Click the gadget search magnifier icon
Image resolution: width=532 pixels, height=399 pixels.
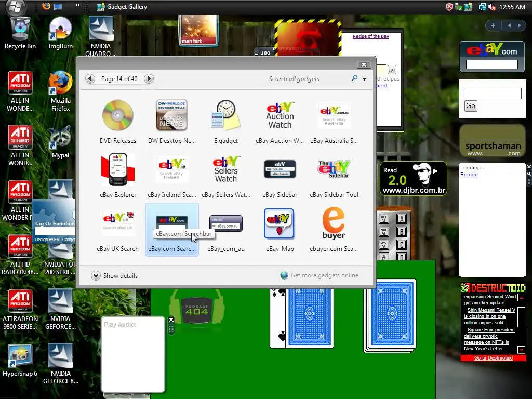[x=354, y=78]
